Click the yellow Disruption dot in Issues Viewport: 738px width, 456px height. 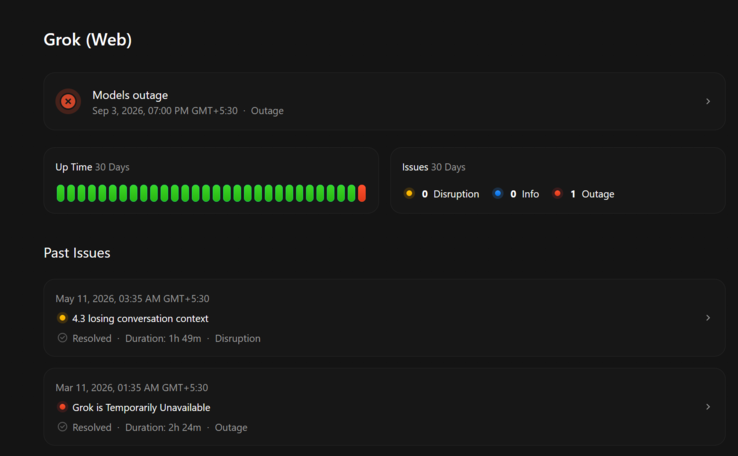(x=409, y=193)
